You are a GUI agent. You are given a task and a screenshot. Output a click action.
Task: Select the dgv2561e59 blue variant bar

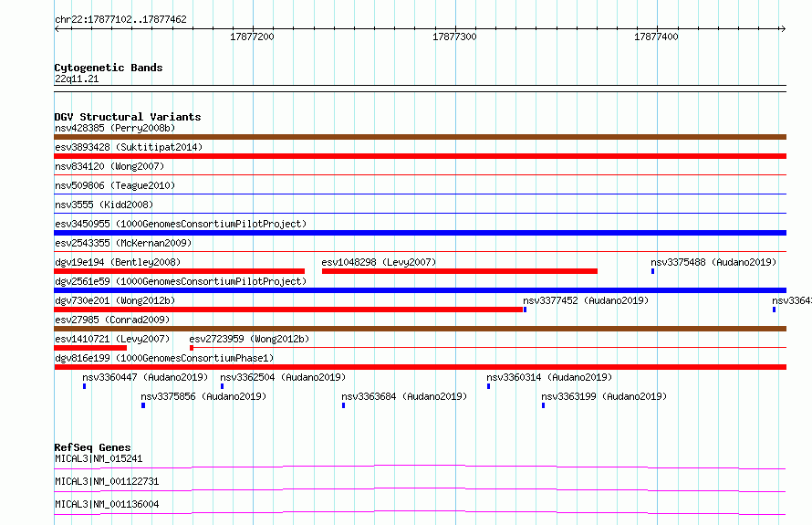tap(420, 290)
